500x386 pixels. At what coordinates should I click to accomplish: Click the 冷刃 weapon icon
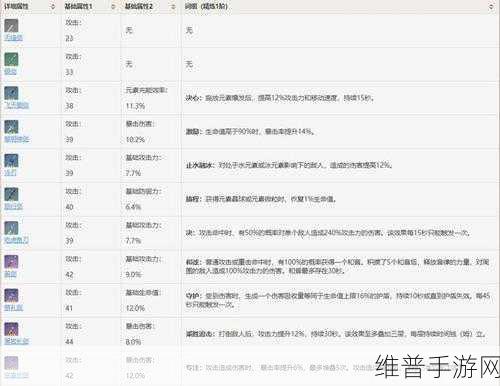[11, 160]
